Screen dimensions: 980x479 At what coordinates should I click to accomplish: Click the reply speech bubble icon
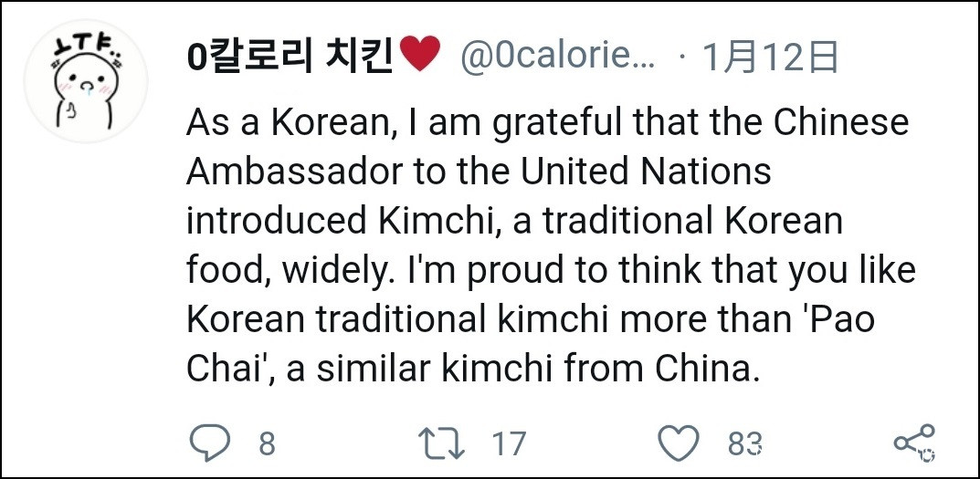(209, 444)
